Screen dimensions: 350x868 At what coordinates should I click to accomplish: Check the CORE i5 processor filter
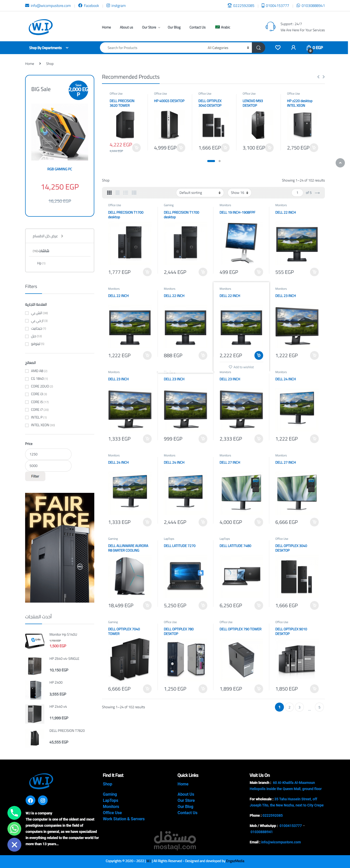(27, 402)
